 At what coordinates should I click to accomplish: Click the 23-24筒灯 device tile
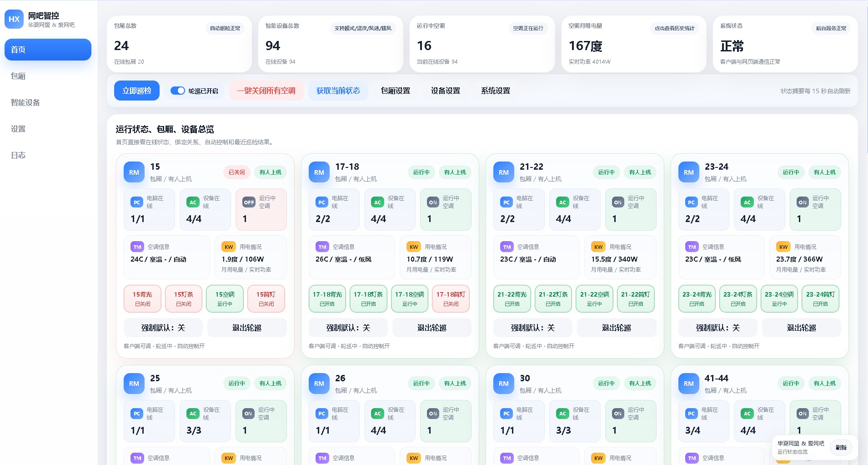point(821,299)
